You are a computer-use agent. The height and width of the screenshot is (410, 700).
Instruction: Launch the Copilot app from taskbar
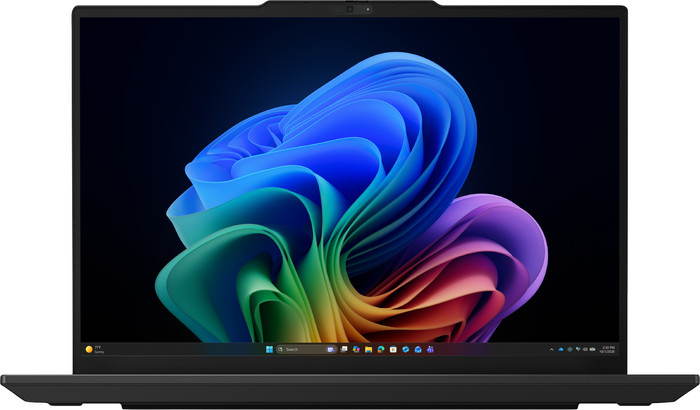356,349
